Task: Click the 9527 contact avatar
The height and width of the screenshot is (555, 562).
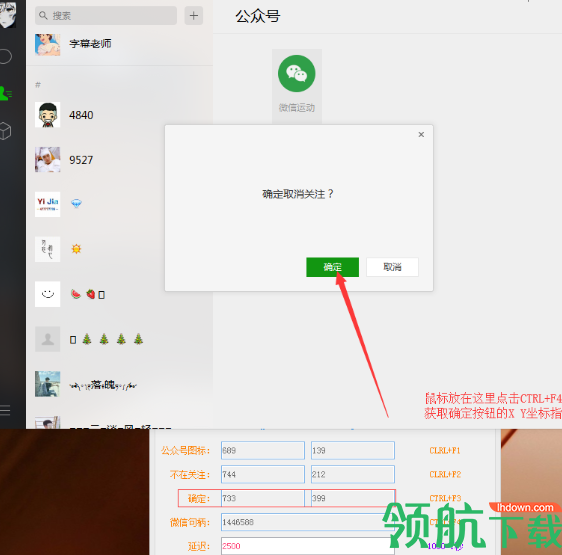Action: coord(47,160)
